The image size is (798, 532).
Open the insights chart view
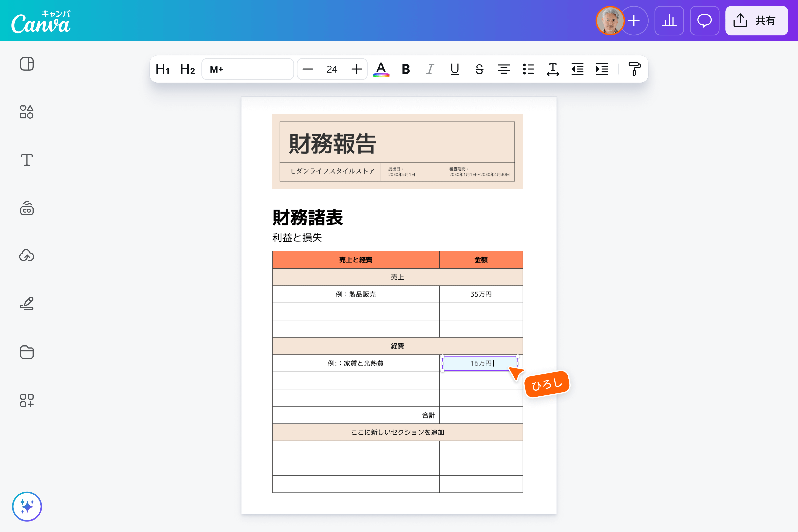[x=669, y=21]
